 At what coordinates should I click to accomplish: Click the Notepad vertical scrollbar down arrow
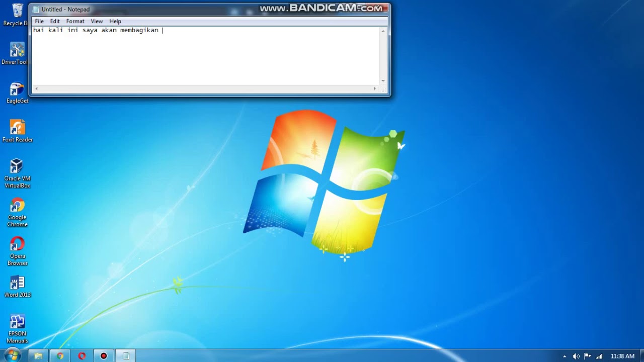pyautogui.click(x=383, y=80)
